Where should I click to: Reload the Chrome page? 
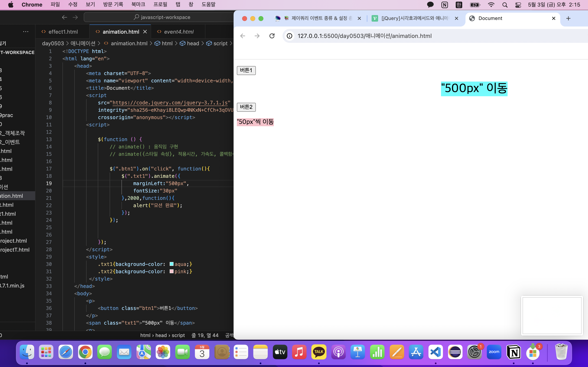point(272,36)
